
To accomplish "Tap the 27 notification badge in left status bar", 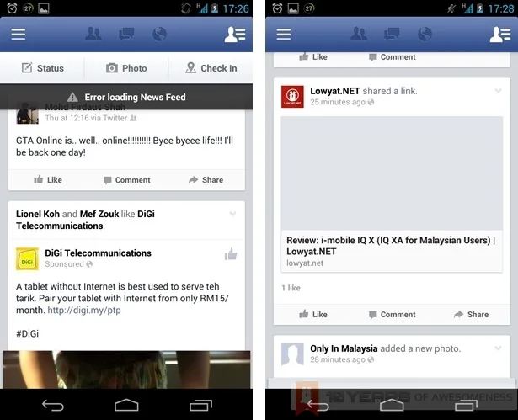I will tap(28, 8).
